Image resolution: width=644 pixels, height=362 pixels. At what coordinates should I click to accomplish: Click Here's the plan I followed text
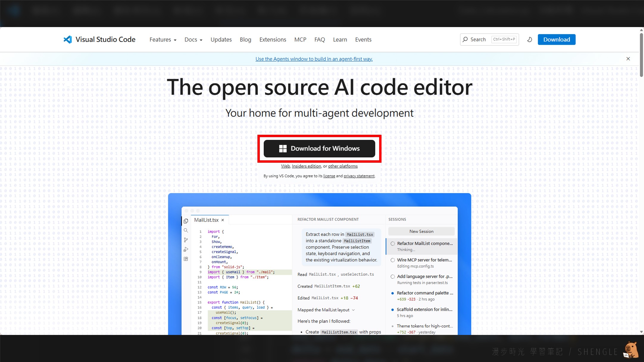click(324, 321)
